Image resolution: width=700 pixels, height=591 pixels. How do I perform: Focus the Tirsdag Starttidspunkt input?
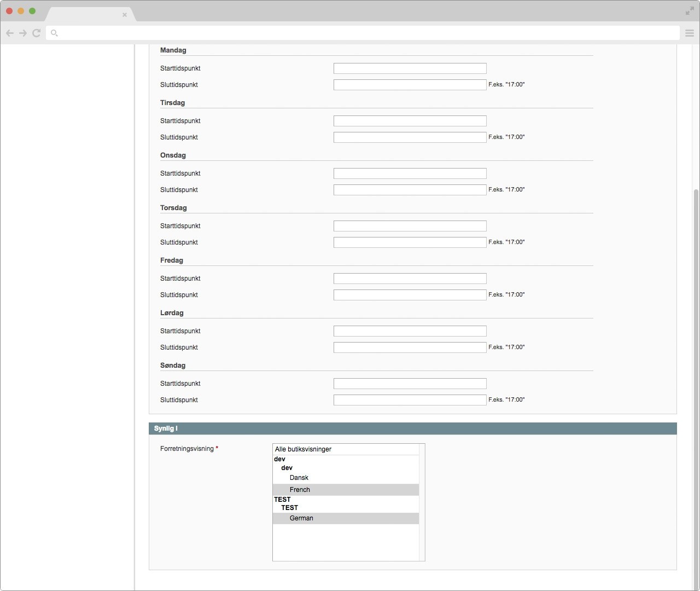click(410, 121)
